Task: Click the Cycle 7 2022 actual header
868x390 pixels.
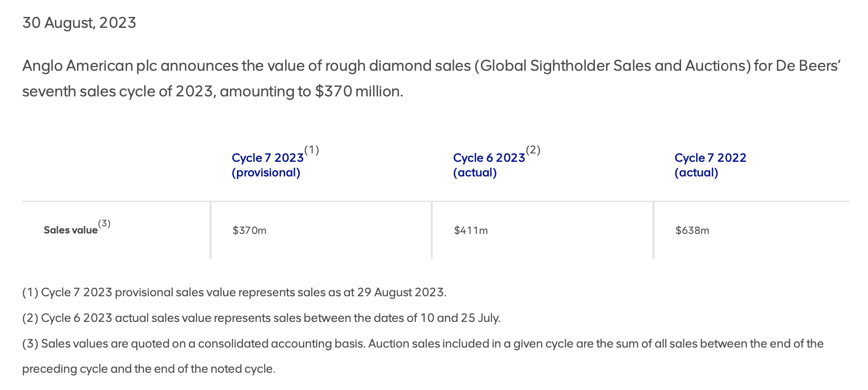Action: 710,165
